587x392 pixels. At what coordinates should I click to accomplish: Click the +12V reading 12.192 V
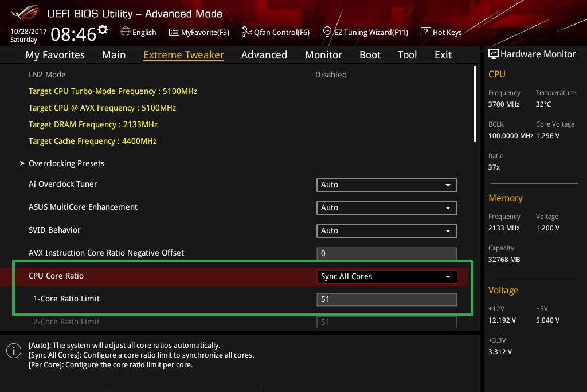tap(502, 320)
